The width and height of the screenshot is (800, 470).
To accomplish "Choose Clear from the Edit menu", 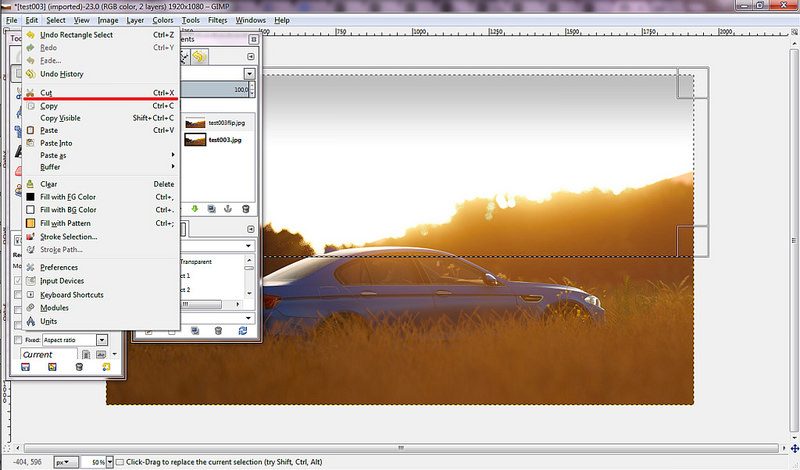I will [x=101, y=184].
